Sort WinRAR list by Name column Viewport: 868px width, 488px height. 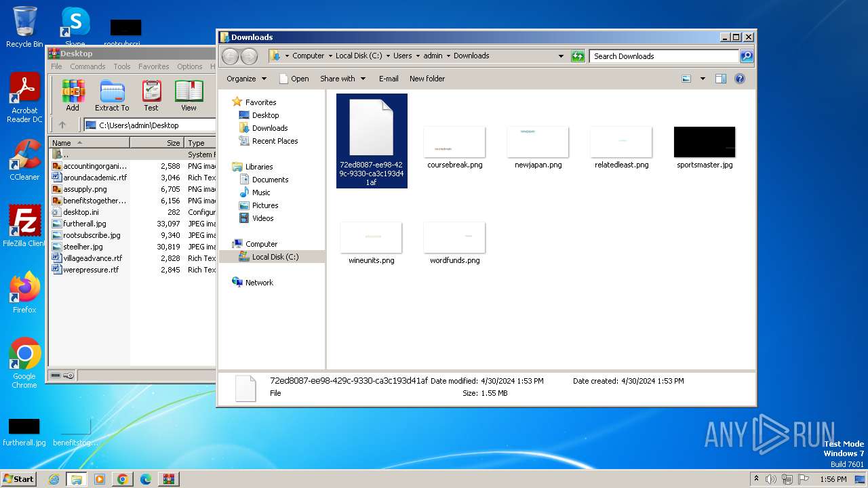pyautogui.click(x=90, y=143)
